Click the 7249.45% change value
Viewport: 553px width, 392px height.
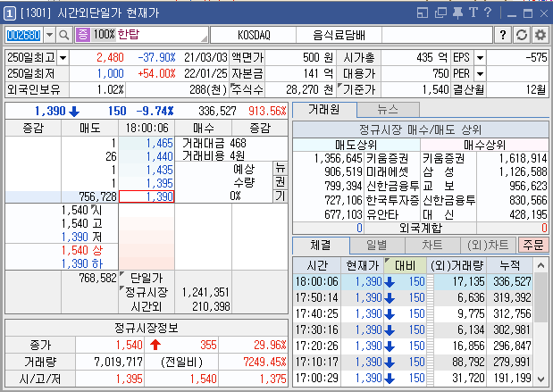point(264,362)
